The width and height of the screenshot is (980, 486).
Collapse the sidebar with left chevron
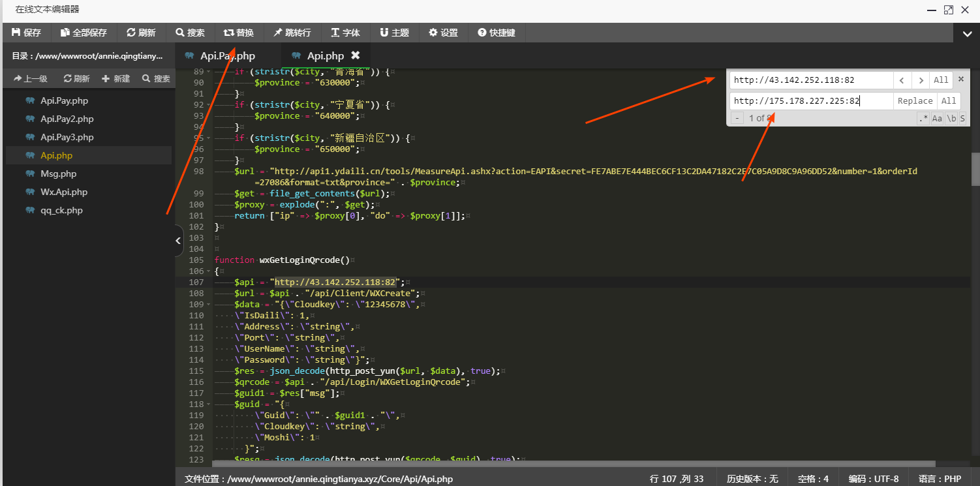tap(178, 241)
